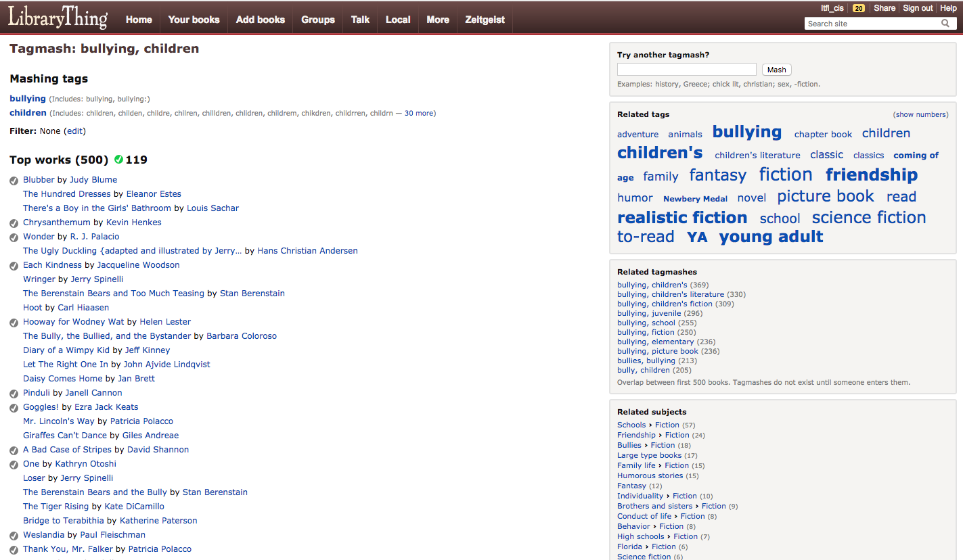Click the yellow 20 notification badge
The width and height of the screenshot is (963, 560).
(x=859, y=9)
